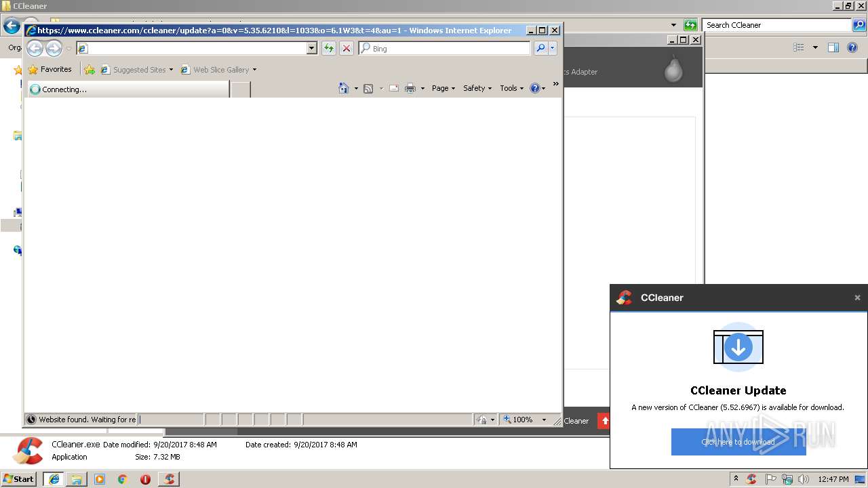Image resolution: width=868 pixels, height=488 pixels.
Task: Show more IE command bar items chevron
Action: coord(555,84)
